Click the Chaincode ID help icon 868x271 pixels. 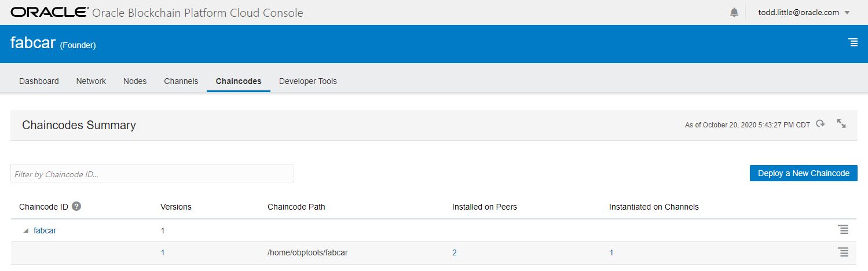pyautogui.click(x=76, y=207)
